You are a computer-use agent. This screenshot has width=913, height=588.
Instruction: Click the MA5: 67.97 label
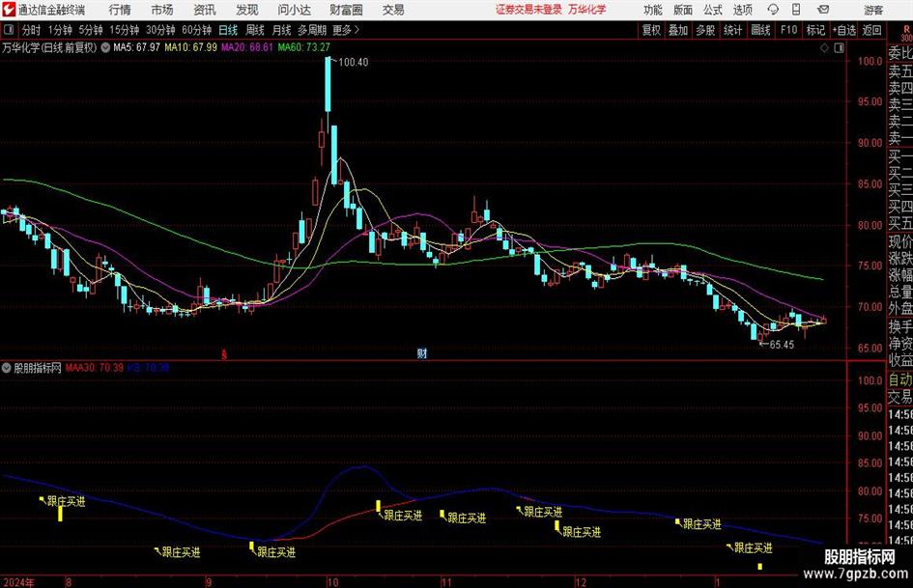(x=136, y=47)
